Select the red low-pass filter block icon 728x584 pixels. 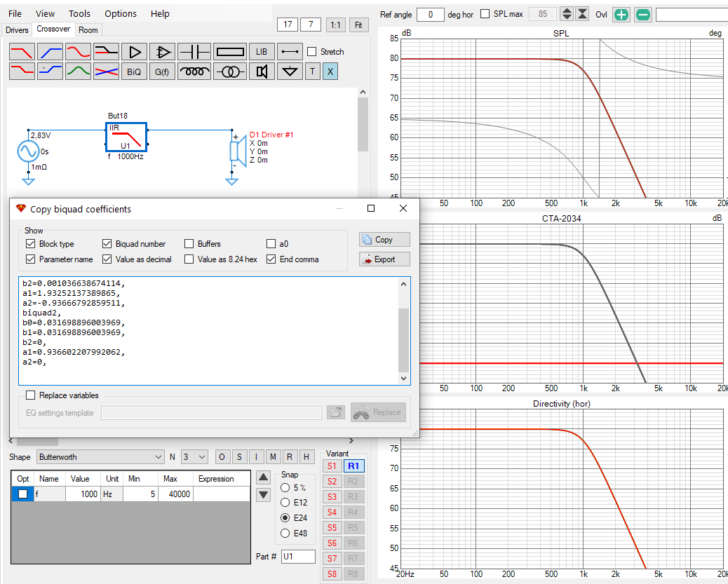(22, 52)
